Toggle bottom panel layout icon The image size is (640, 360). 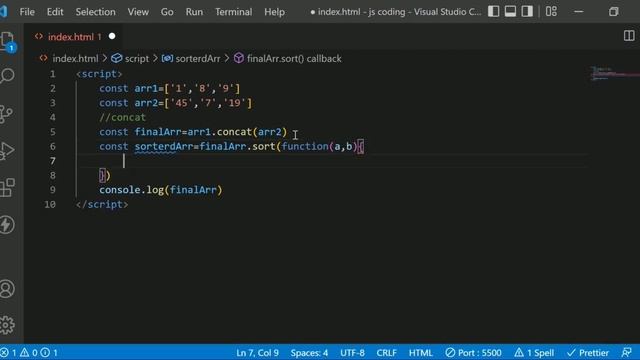(x=510, y=11)
